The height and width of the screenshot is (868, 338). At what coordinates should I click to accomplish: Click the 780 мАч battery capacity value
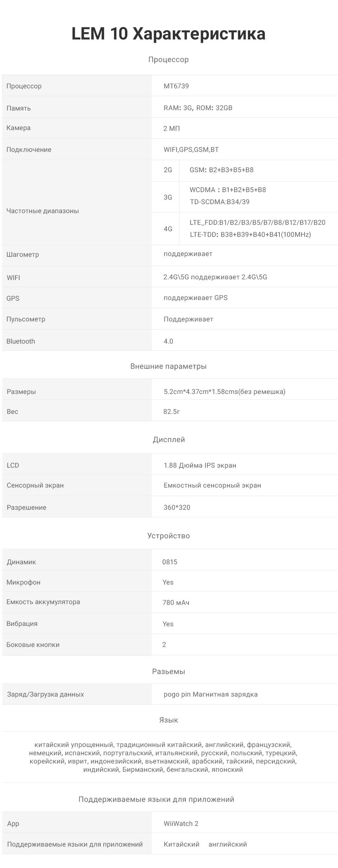176,603
